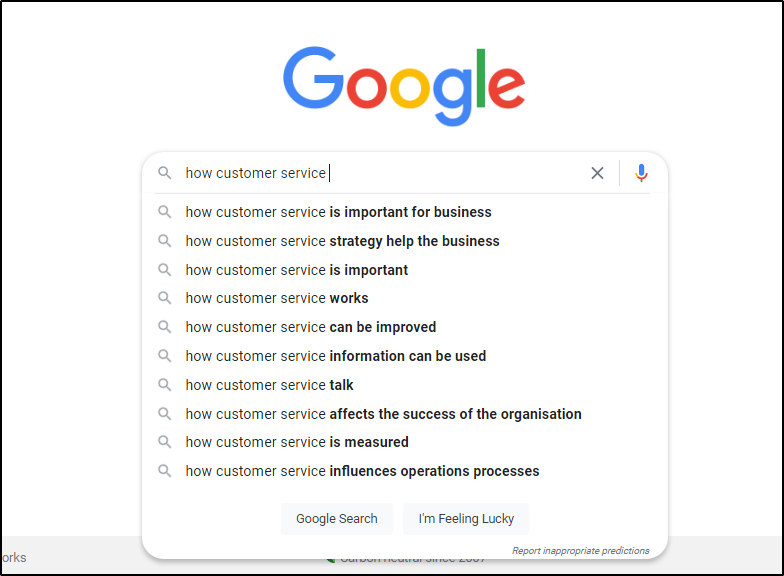Clear the search box with X icon
This screenshot has width=784, height=576.
[x=597, y=173]
